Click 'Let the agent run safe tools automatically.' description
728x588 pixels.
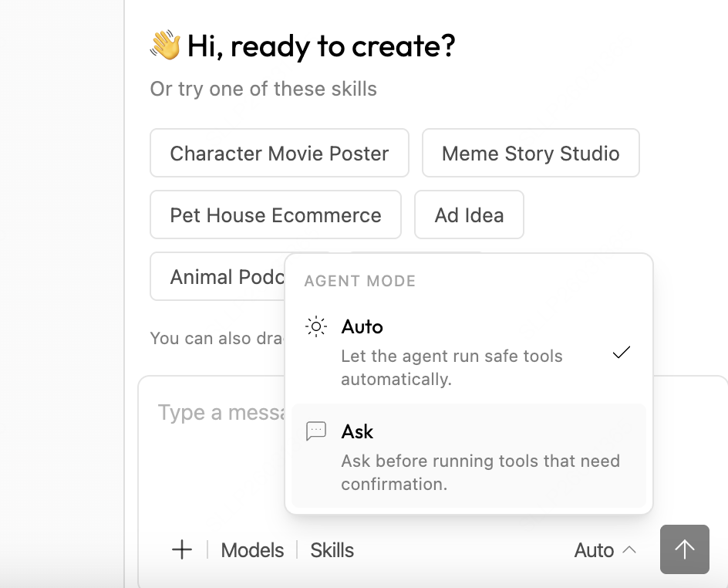(452, 367)
